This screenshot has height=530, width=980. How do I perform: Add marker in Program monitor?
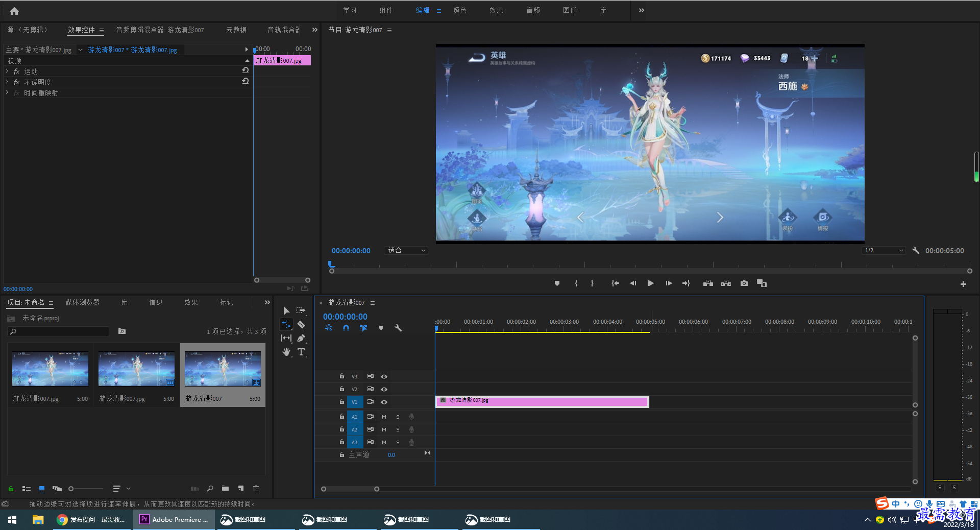557,283
